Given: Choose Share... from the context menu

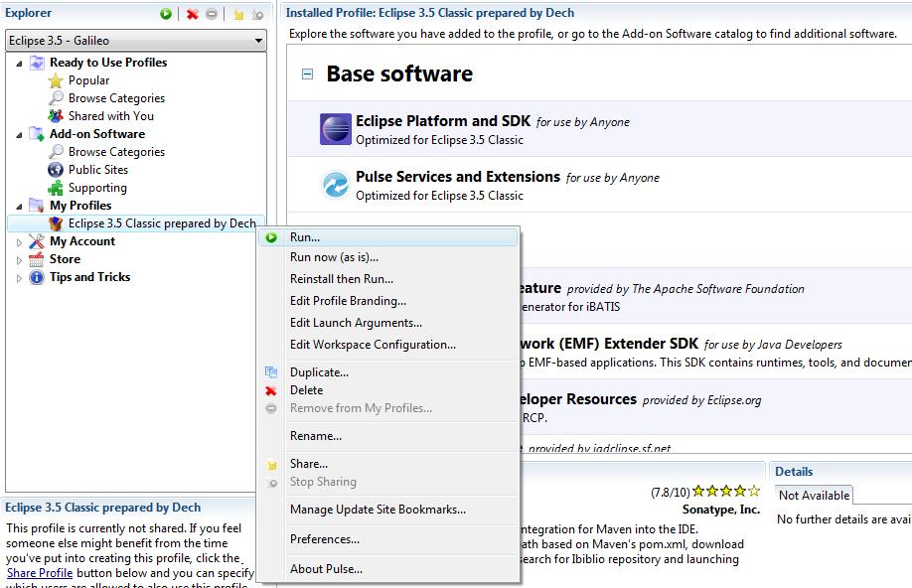Looking at the screenshot, I should (388, 464).
